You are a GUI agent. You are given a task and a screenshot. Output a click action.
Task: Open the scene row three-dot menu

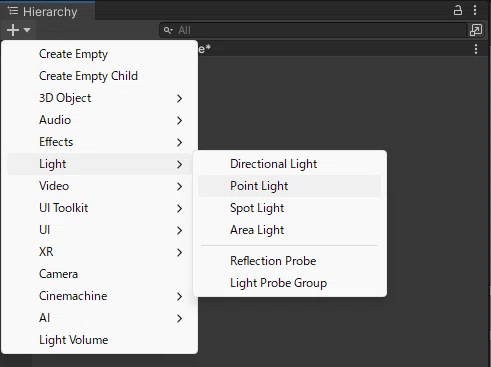coord(476,49)
